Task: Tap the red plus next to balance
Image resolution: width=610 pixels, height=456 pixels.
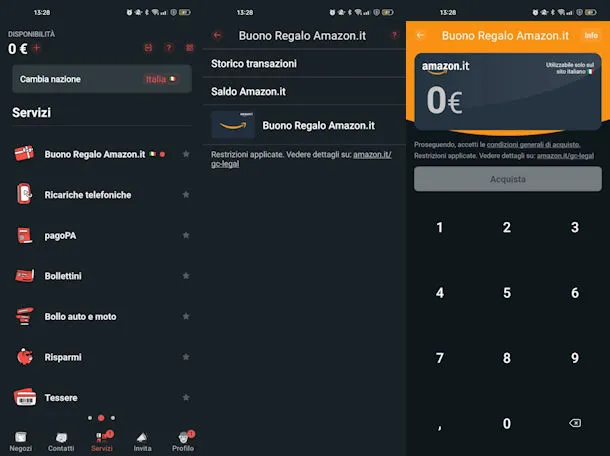Action: [x=37, y=48]
